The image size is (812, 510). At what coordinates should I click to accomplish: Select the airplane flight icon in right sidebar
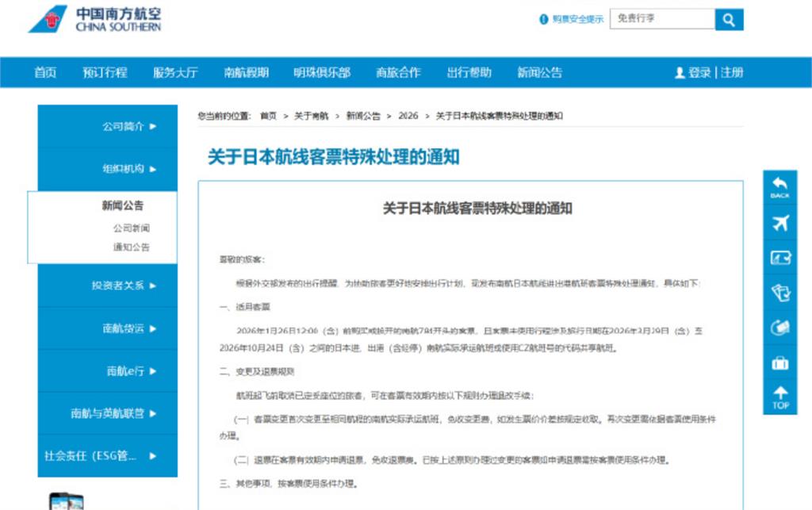779,223
